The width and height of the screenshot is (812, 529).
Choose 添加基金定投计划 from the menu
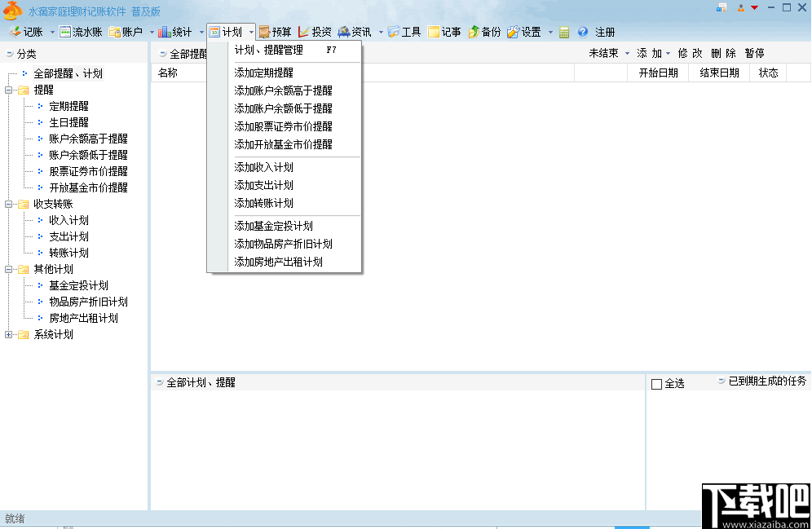pyautogui.click(x=294, y=226)
